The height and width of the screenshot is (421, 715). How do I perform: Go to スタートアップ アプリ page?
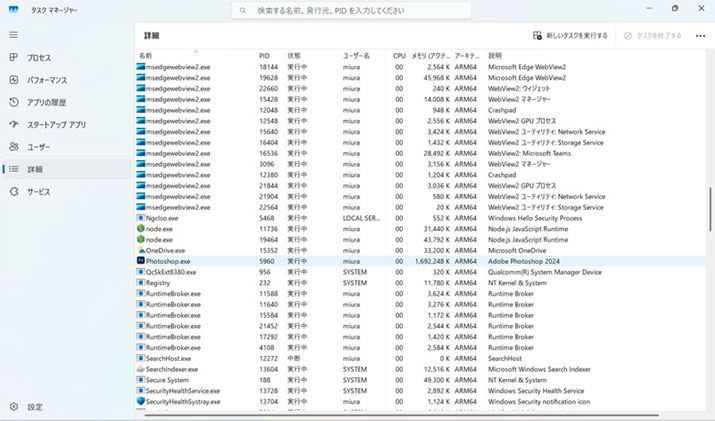56,125
